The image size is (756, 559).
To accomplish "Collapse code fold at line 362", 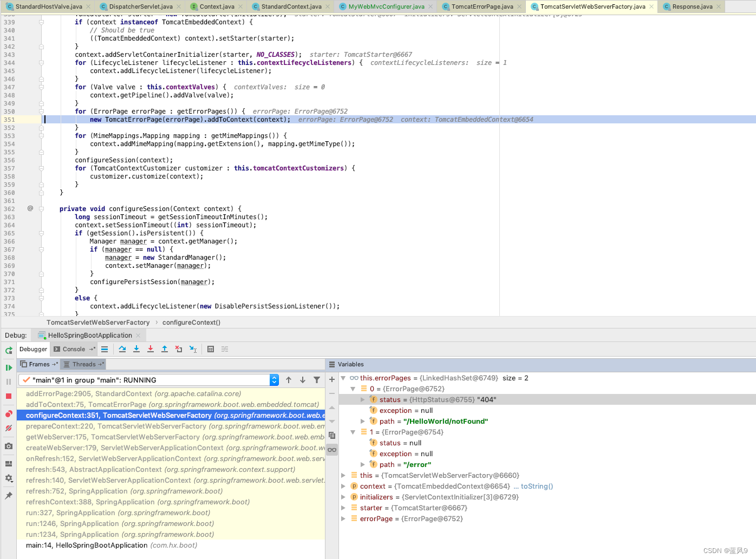I will 42,209.
